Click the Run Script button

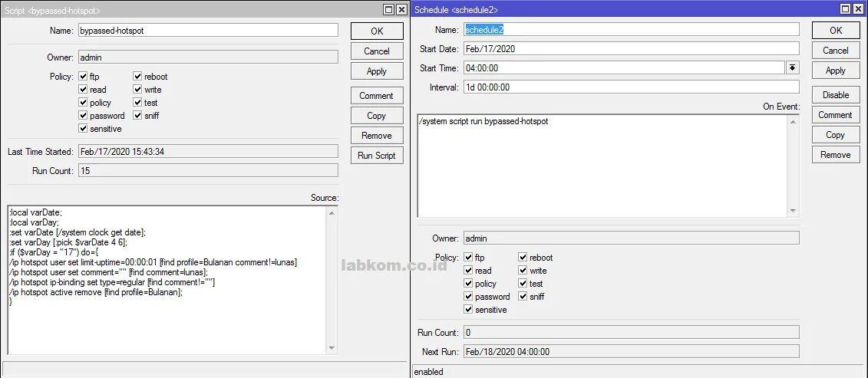(377, 155)
